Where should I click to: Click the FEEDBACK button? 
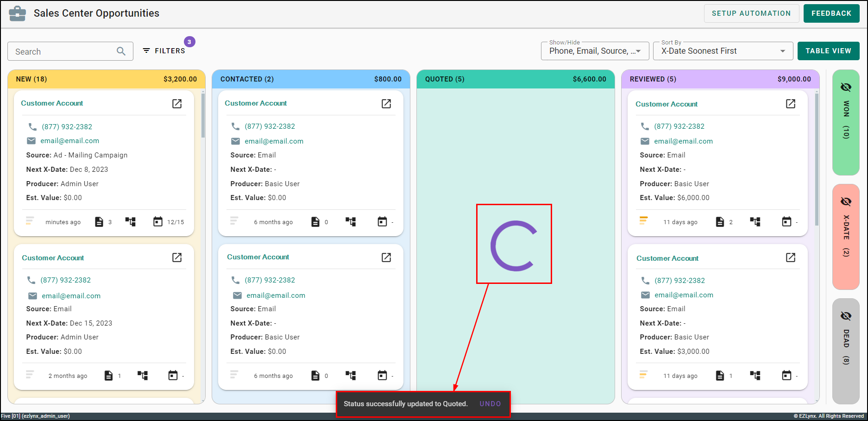pyautogui.click(x=831, y=13)
